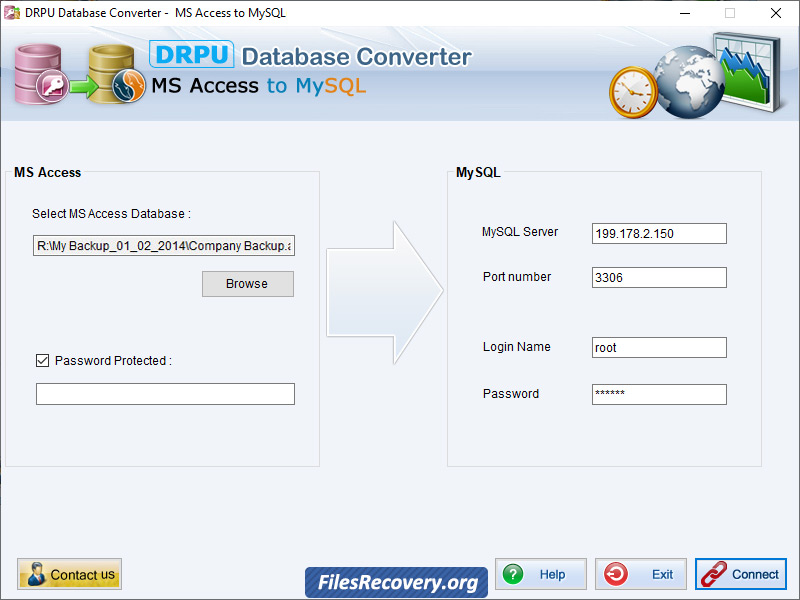Click the red round icon on Exit button
Image resolution: width=800 pixels, height=600 pixels.
click(616, 573)
